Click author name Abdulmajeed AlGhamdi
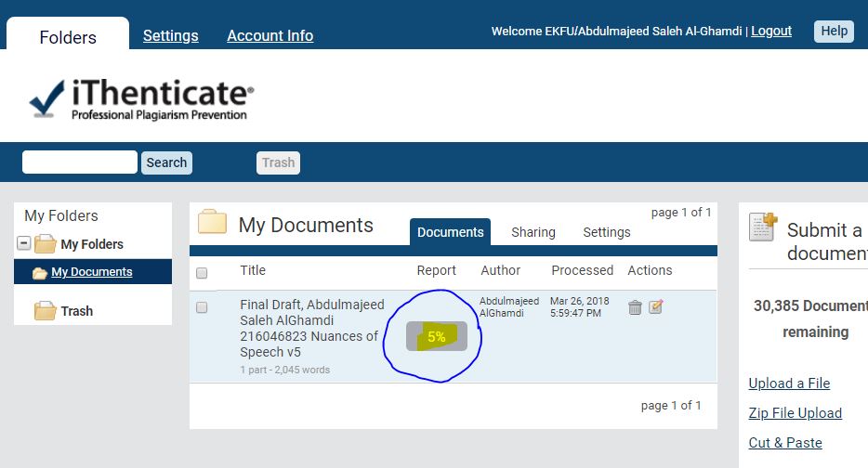This screenshot has width=868, height=468. point(509,307)
